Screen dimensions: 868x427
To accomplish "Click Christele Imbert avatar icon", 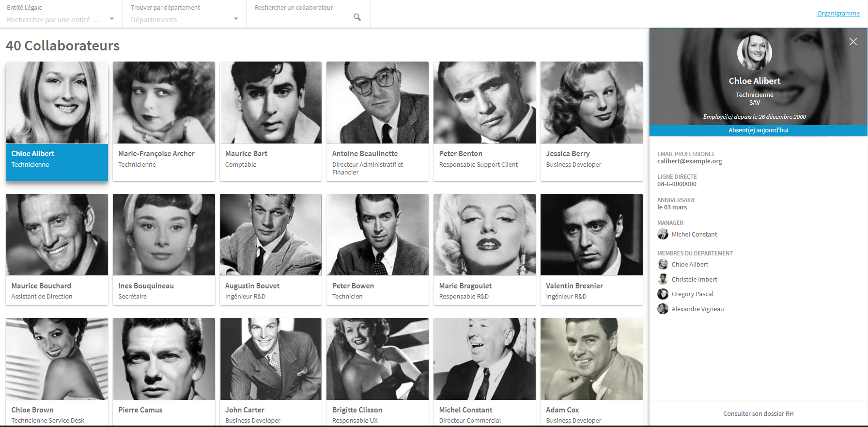I will 663,279.
